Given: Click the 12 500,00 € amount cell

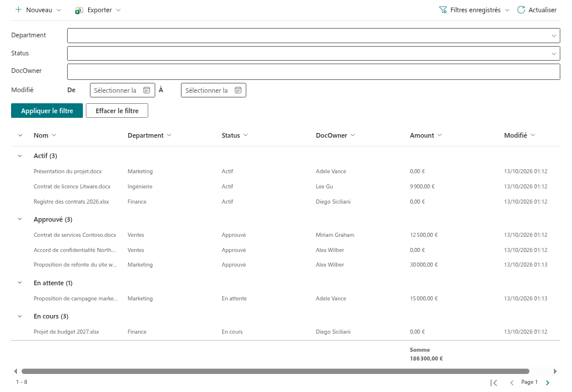Looking at the screenshot, I should point(424,235).
